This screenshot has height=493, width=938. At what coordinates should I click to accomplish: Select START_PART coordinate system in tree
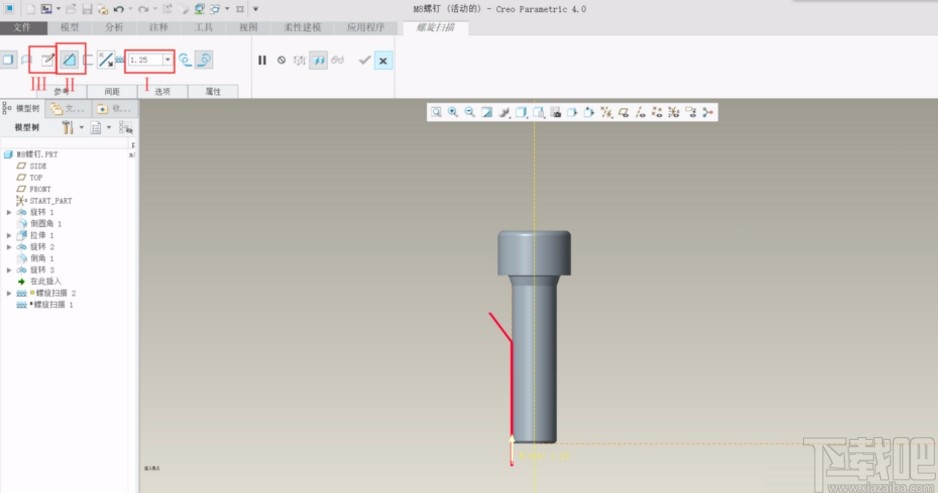coord(51,200)
